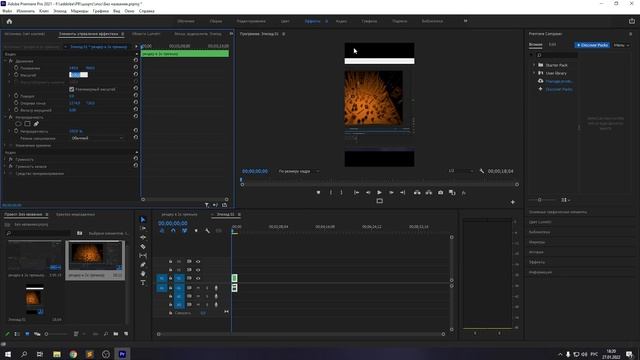Go to In point
This screenshot has height=360, width=640.
click(356, 192)
